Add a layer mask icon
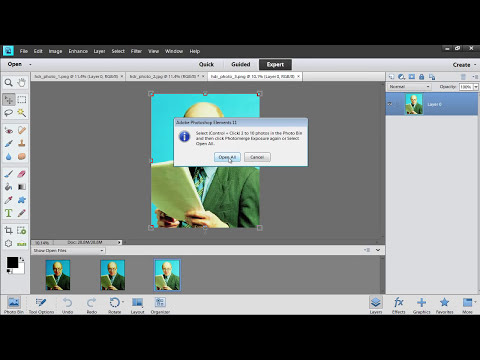The width and height of the screenshot is (480, 360). [412, 77]
